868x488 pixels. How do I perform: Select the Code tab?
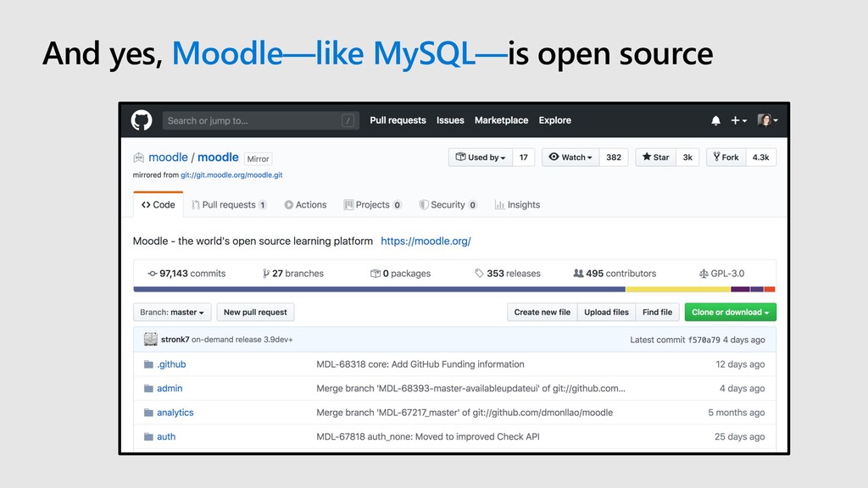tap(159, 205)
